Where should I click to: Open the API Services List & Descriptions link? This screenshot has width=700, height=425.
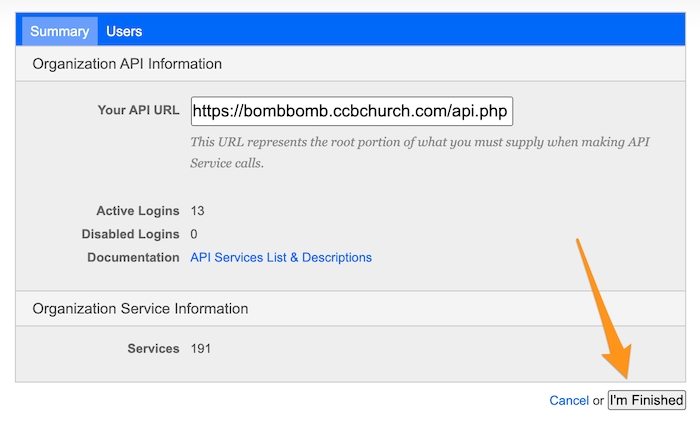(281, 258)
